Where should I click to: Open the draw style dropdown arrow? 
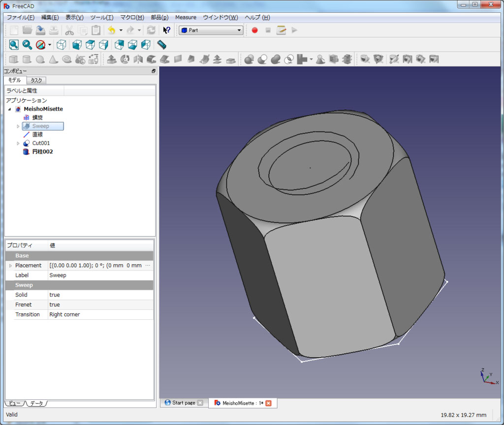(x=50, y=45)
